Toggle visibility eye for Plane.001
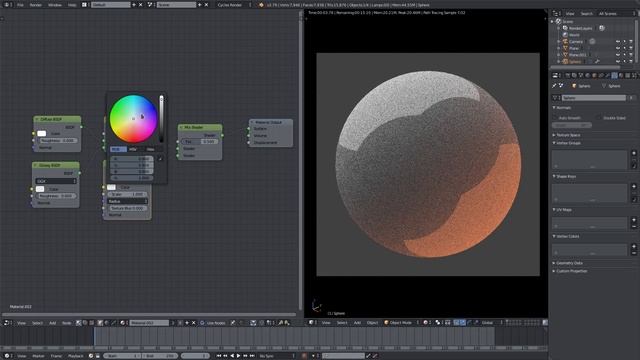The width and height of the screenshot is (640, 360). point(618,55)
